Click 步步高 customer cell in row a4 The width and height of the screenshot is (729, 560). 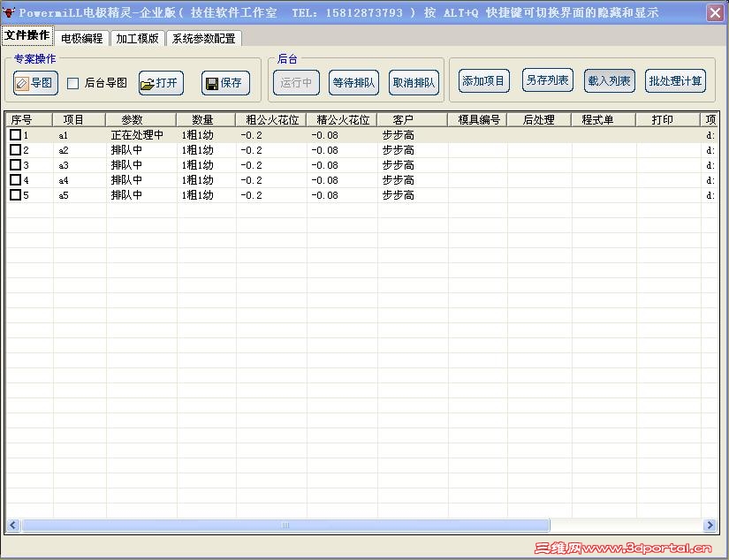pyautogui.click(x=399, y=179)
